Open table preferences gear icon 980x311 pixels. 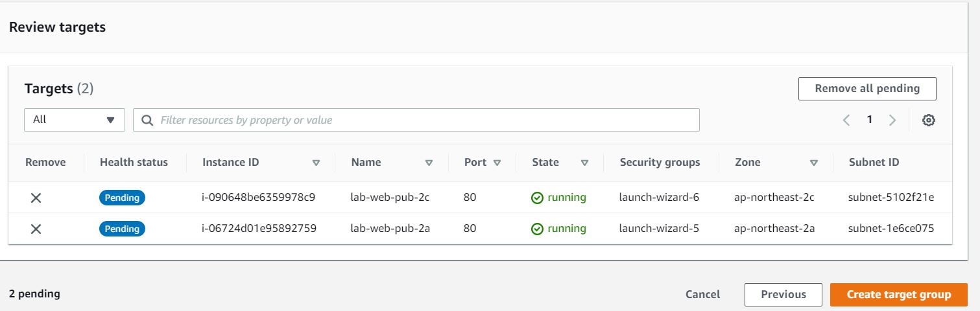[x=929, y=120]
